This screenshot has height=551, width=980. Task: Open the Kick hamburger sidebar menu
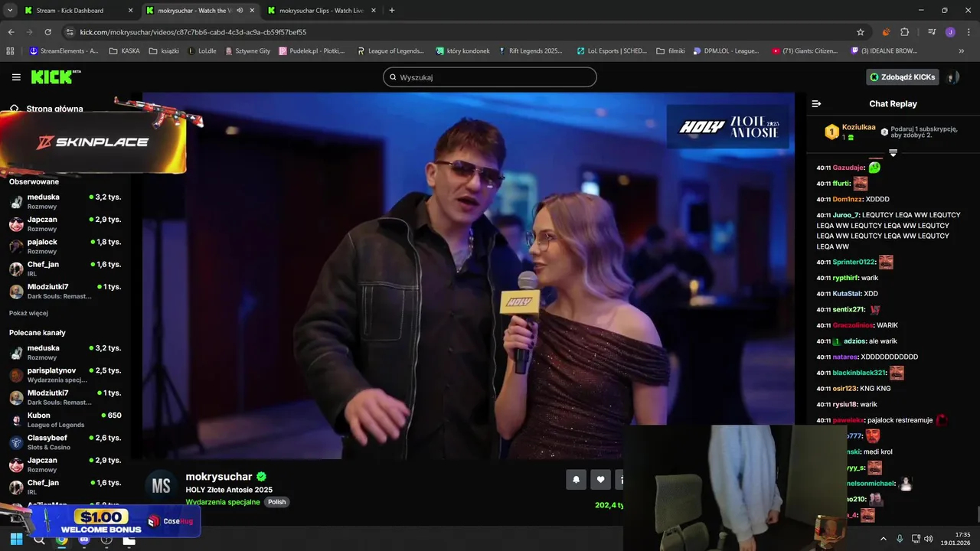(16, 77)
